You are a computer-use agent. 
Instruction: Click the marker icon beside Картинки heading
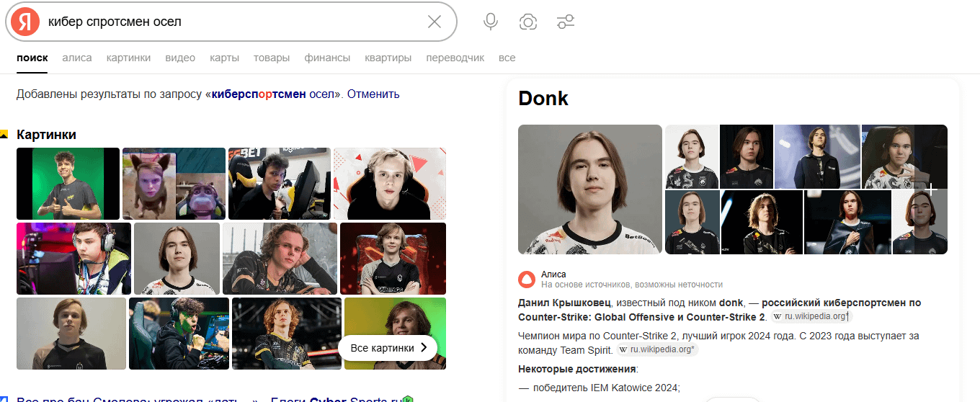pyautogui.click(x=4, y=135)
